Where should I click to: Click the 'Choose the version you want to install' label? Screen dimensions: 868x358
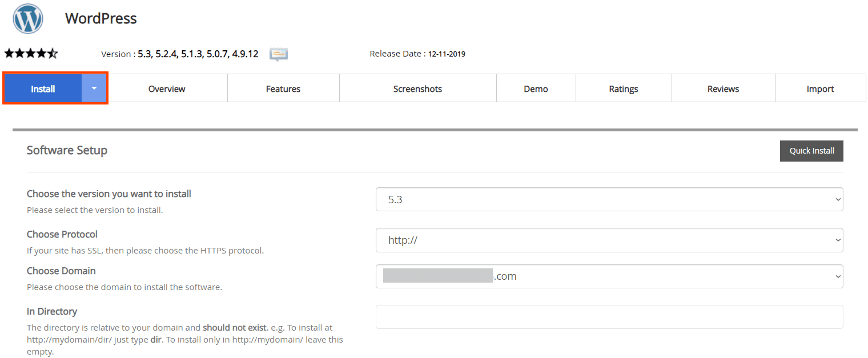pos(109,194)
